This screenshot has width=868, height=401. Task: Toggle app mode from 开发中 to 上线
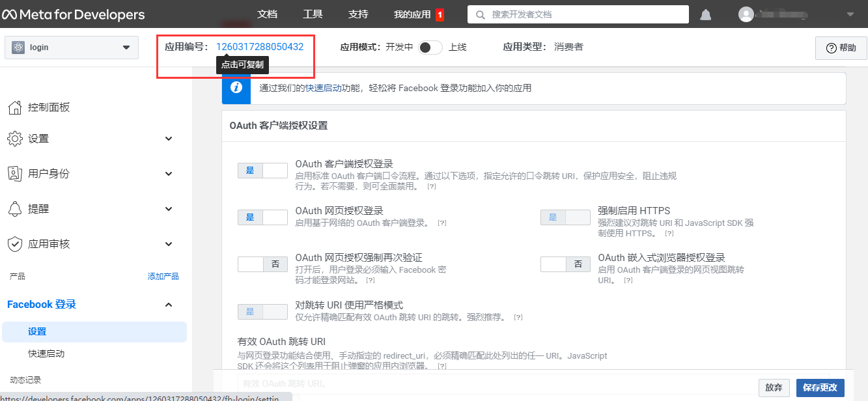pyautogui.click(x=430, y=48)
